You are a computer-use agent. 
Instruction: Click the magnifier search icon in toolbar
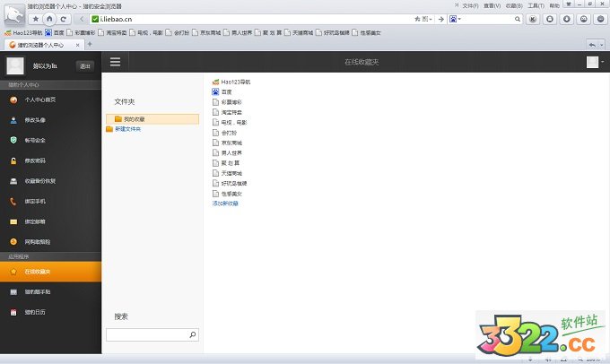[517, 19]
